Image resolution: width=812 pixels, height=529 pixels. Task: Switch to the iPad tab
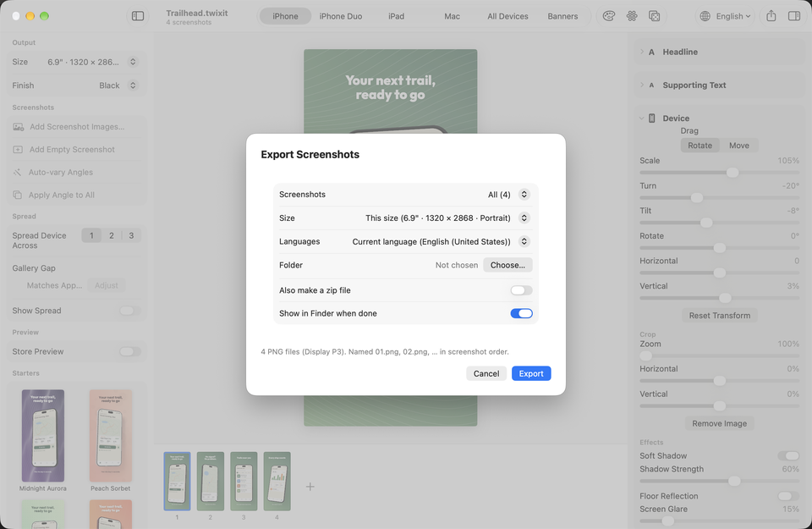(396, 16)
